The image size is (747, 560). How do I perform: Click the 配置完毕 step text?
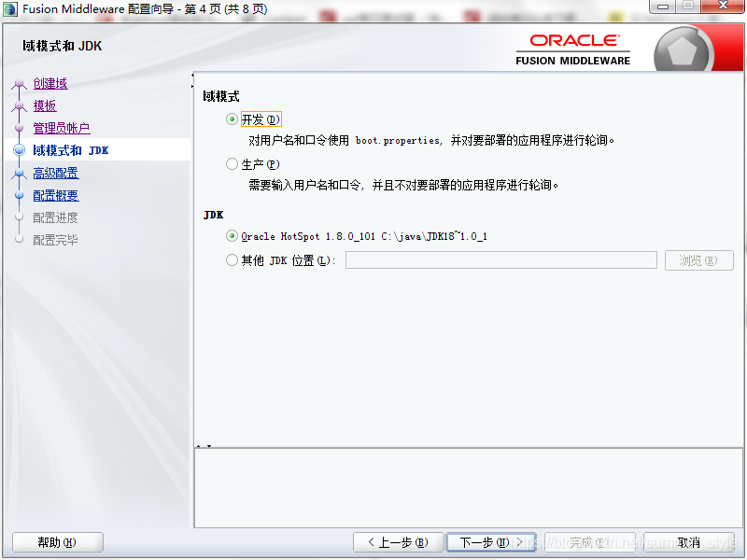(55, 240)
